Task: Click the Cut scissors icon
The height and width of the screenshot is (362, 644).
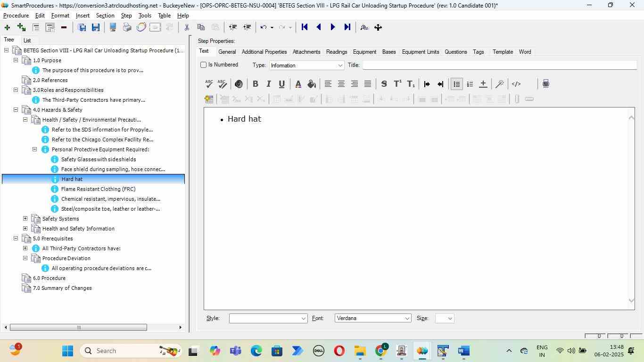Action: pyautogui.click(x=187, y=27)
